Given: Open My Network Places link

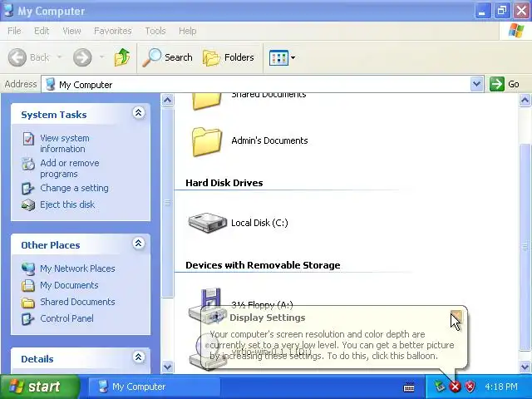Looking at the screenshot, I should pyautogui.click(x=77, y=268).
